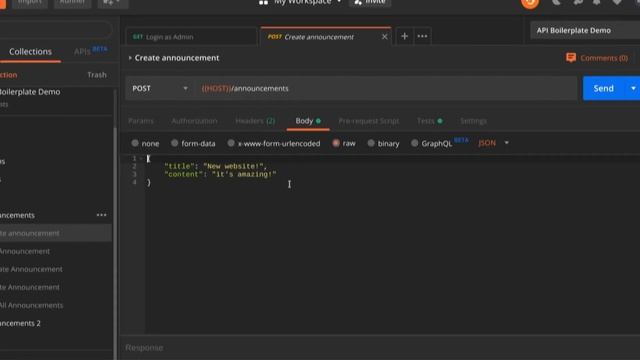640x360 pixels.
Task: Open the Trash link
Action: 97,75
